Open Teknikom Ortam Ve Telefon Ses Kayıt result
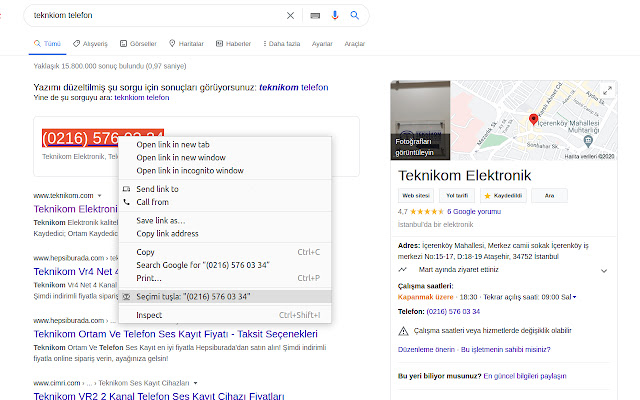This screenshot has height=400, width=640. (176, 334)
